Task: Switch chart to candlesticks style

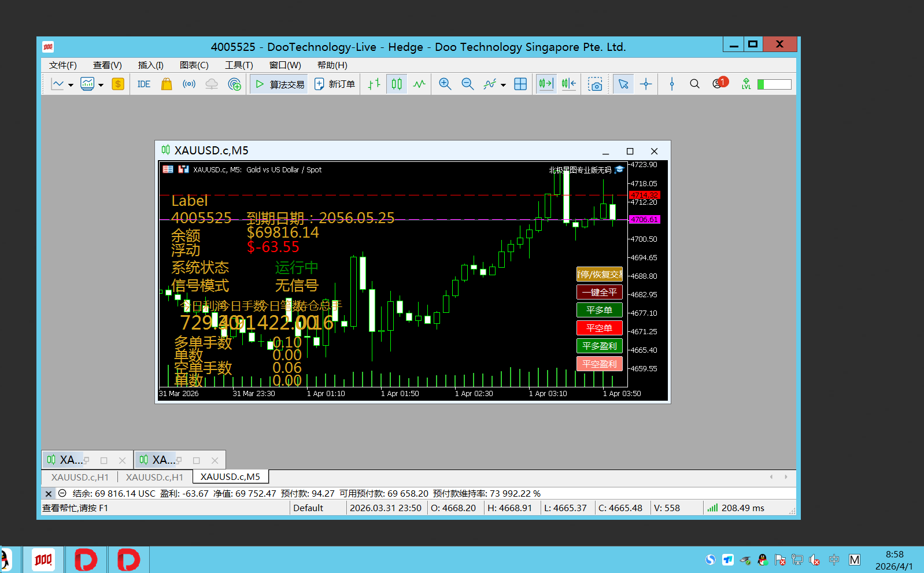Action: (397, 84)
